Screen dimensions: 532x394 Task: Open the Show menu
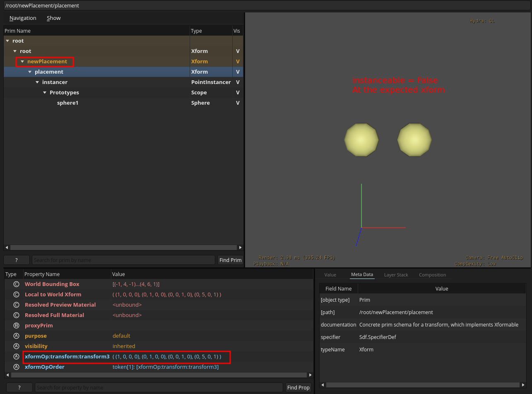(54, 18)
